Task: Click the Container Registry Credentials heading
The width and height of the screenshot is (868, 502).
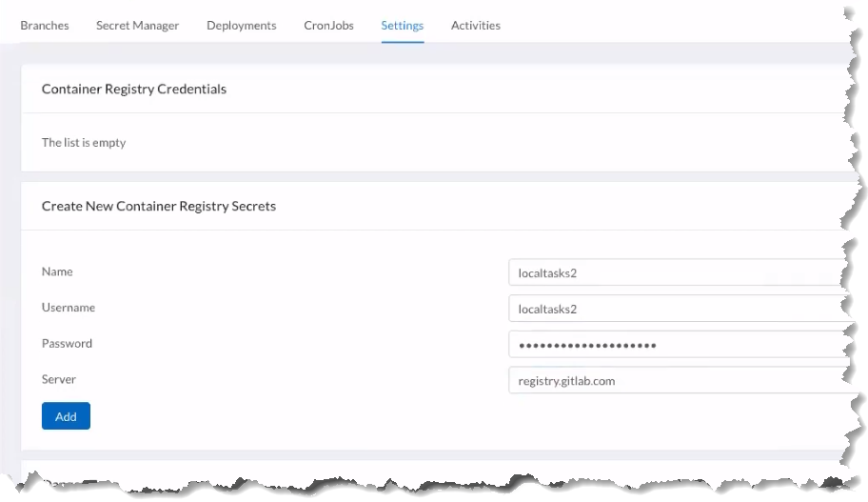Action: (134, 90)
